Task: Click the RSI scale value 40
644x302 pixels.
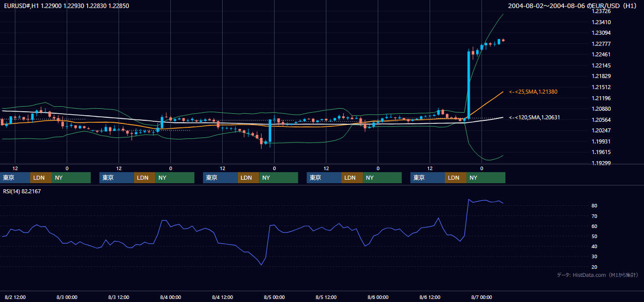Action: (x=595, y=247)
